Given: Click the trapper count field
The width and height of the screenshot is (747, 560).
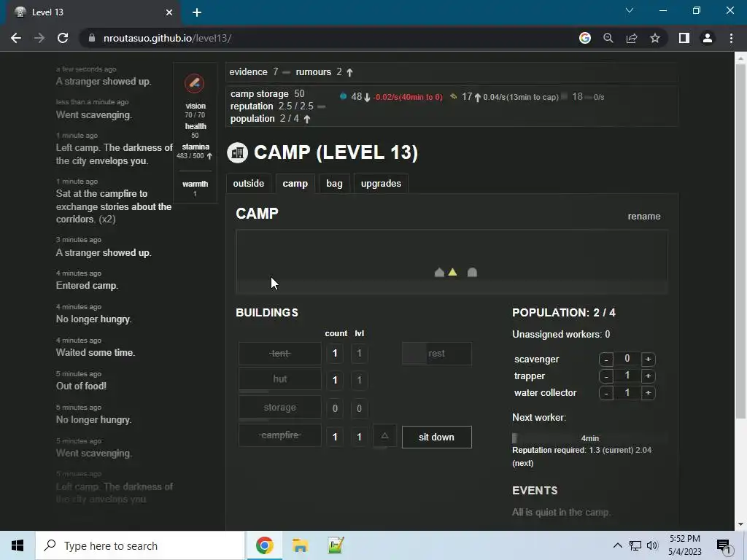Looking at the screenshot, I should point(627,376).
